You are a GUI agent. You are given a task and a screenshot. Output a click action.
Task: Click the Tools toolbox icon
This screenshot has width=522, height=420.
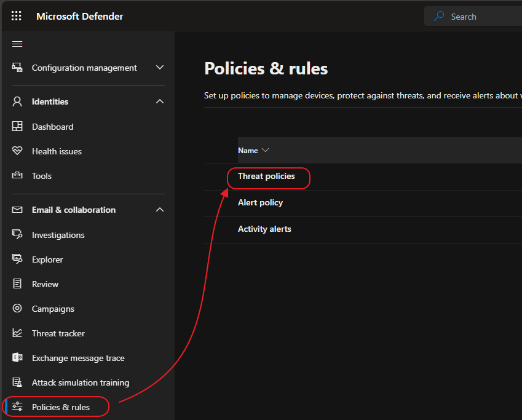(x=17, y=175)
